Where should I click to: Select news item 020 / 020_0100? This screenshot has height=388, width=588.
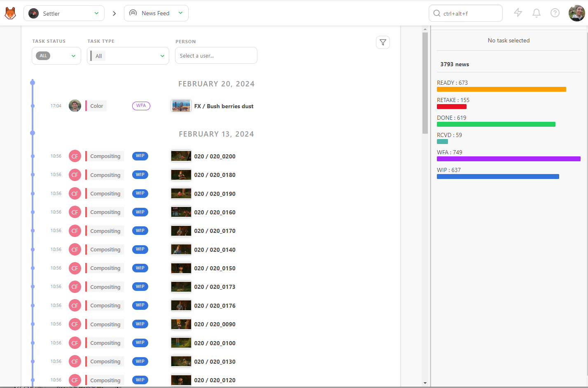[215, 343]
